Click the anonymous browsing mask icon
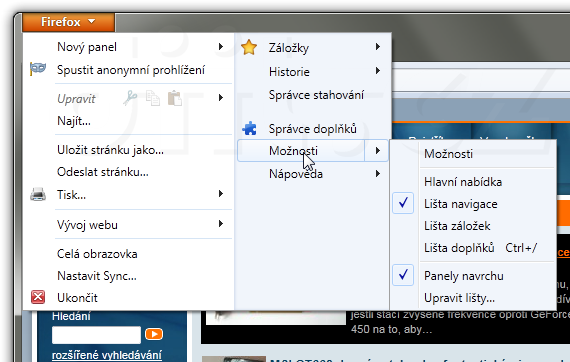This screenshot has height=362, width=570. 38,69
